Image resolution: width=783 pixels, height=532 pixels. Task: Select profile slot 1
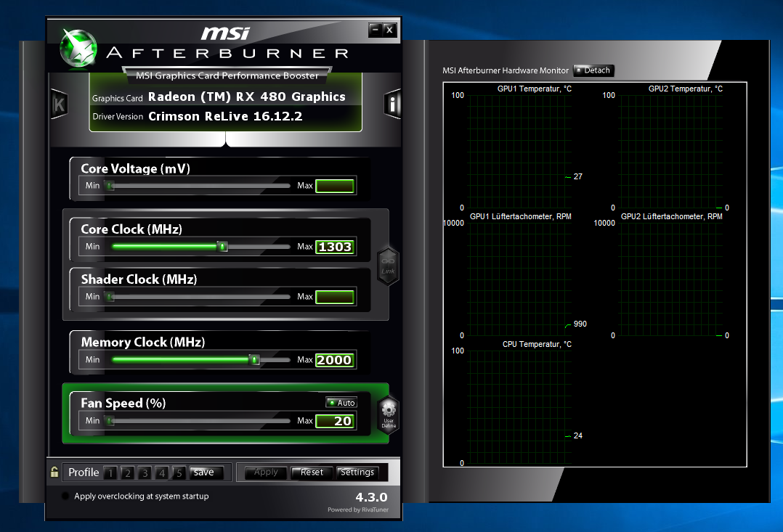110,472
